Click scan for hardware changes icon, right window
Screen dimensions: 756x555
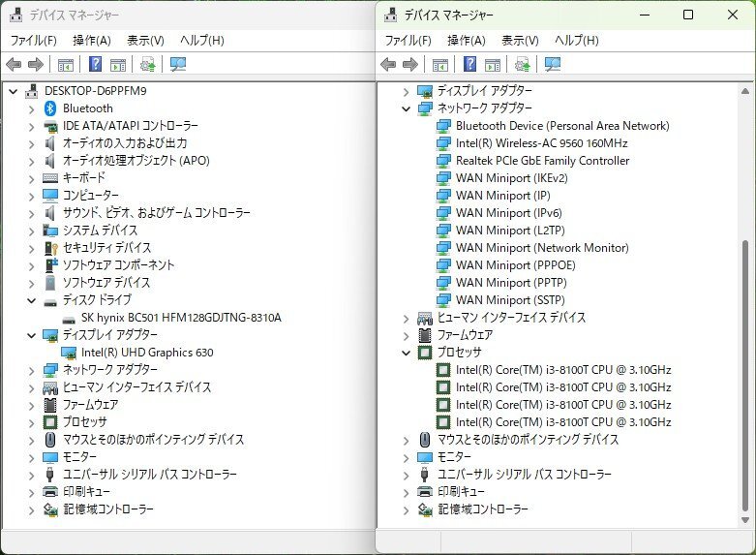tap(553, 64)
